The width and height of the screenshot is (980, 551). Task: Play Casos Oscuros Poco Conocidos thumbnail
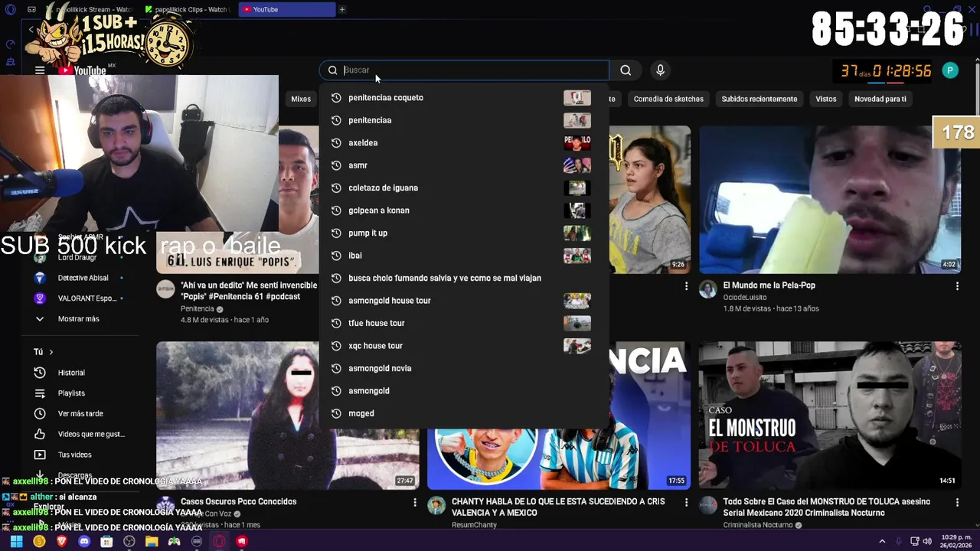pyautogui.click(x=288, y=416)
